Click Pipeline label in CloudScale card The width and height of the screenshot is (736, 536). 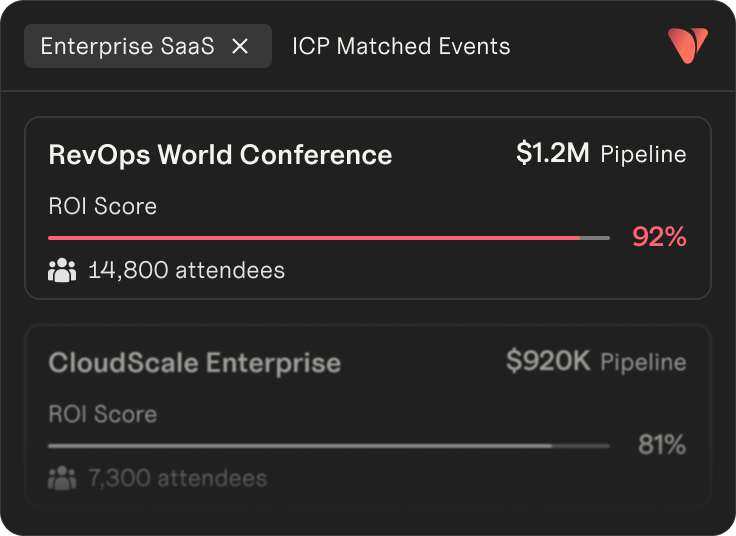point(643,362)
